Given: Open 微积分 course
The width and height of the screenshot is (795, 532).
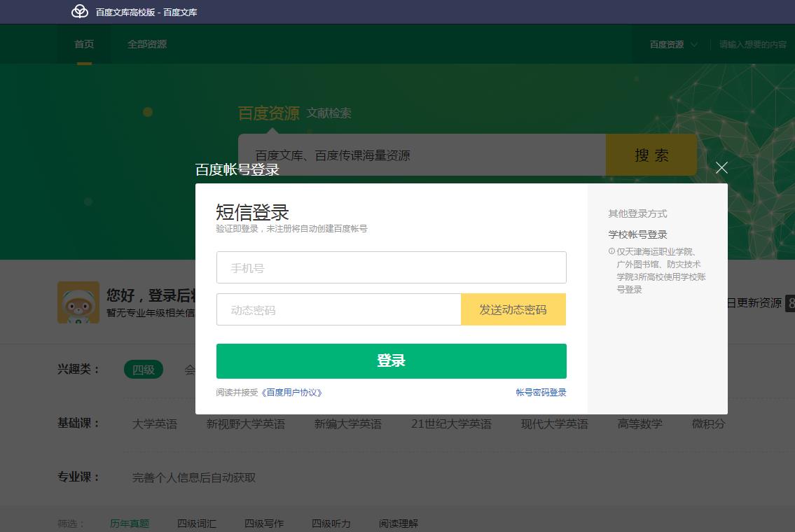Looking at the screenshot, I should [708, 424].
